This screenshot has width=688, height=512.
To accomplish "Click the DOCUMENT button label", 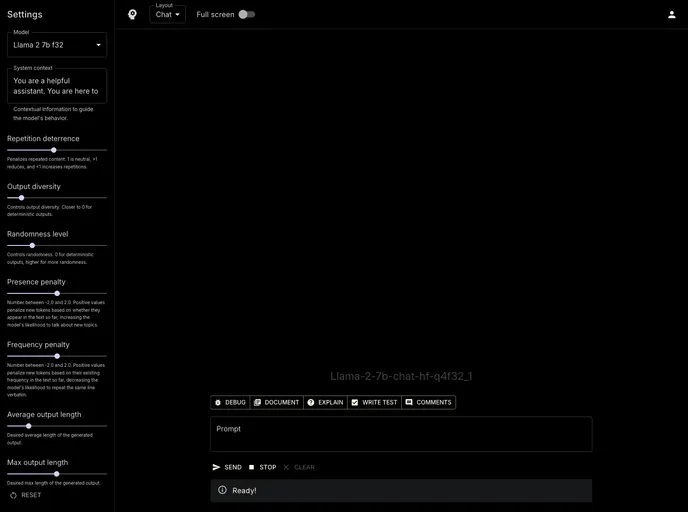I will click(x=282, y=402).
